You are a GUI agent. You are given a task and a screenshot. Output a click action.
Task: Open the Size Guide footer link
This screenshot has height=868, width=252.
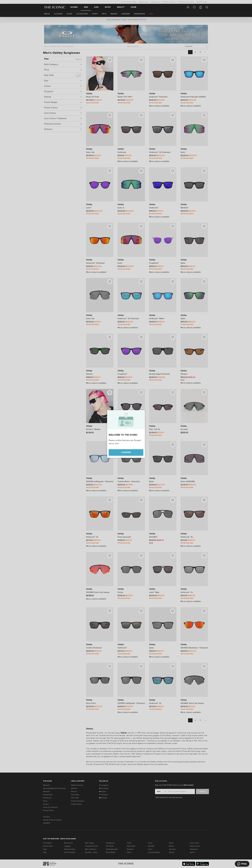point(75,795)
